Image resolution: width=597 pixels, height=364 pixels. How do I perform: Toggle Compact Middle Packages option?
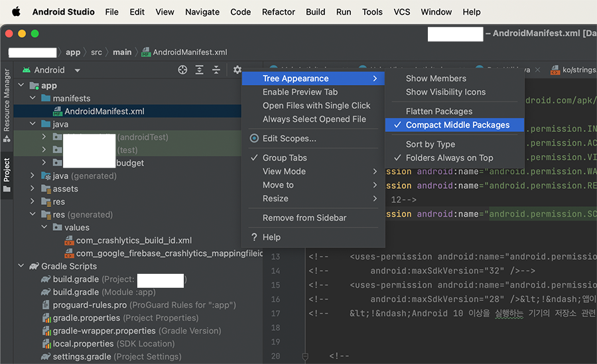pyautogui.click(x=457, y=125)
